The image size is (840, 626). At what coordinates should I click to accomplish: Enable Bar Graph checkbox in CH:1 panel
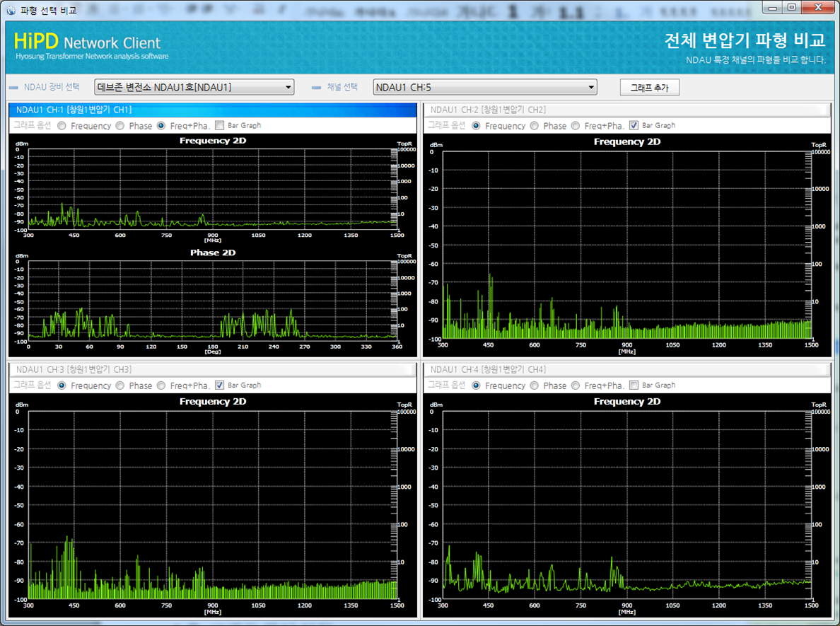219,125
